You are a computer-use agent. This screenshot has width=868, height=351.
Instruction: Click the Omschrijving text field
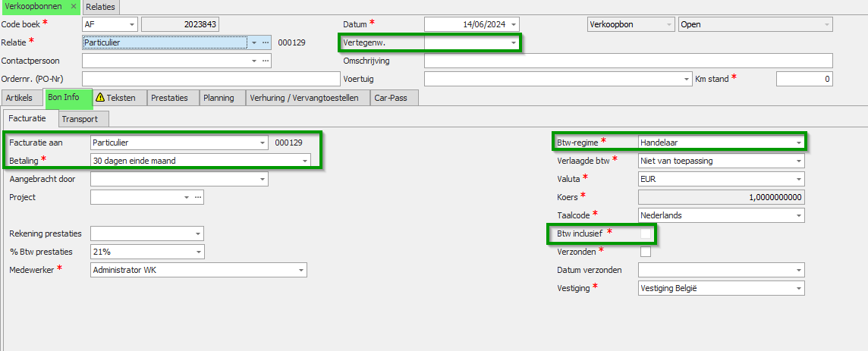(x=628, y=61)
